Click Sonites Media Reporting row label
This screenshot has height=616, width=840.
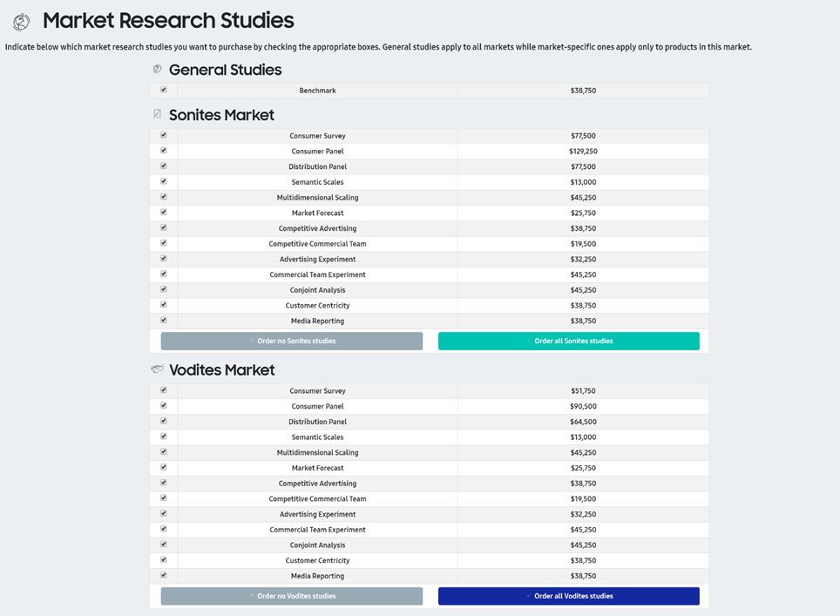pyautogui.click(x=318, y=321)
